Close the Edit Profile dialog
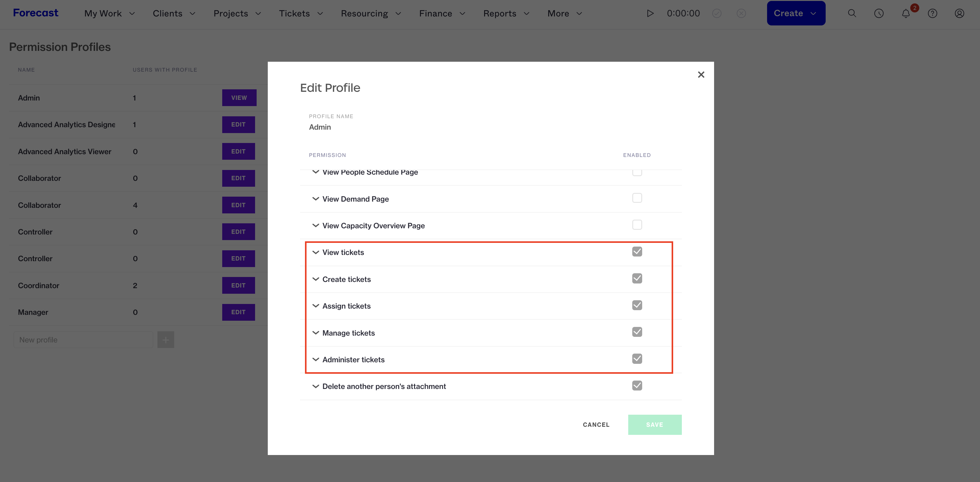This screenshot has height=482, width=980. [701, 75]
